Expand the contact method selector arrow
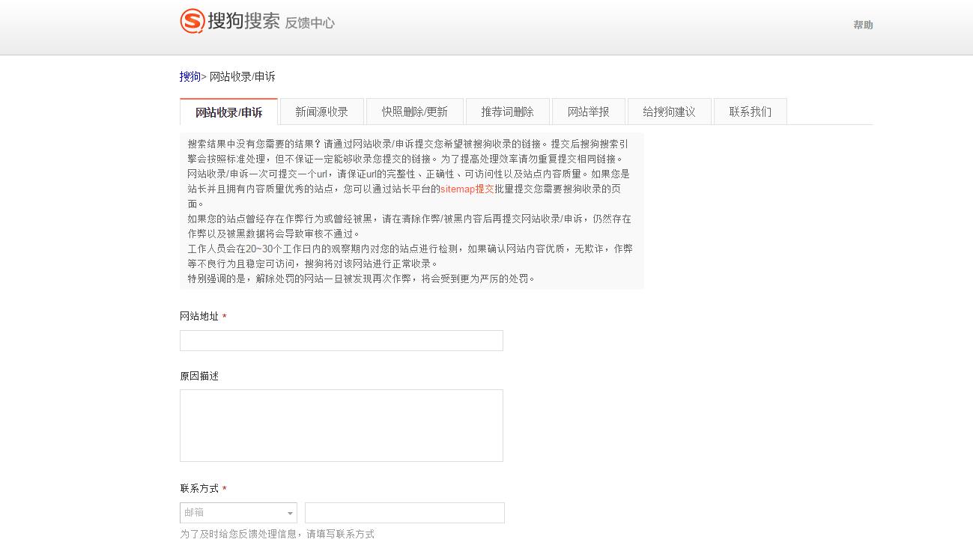The image size is (973, 560). coord(291,512)
